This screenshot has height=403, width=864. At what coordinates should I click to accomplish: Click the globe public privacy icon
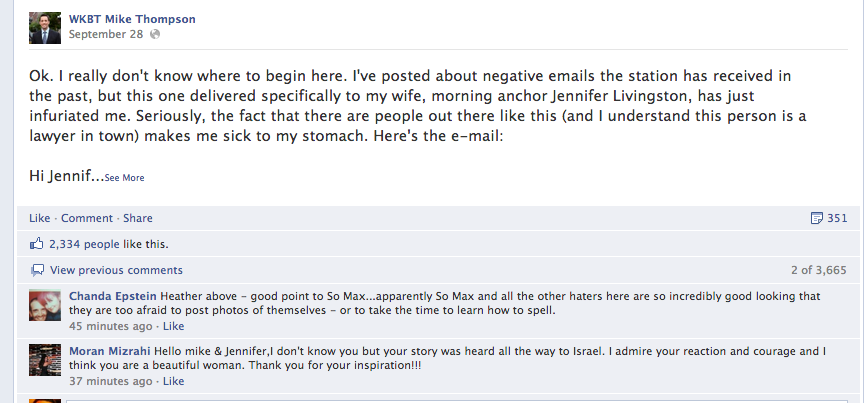click(x=155, y=34)
